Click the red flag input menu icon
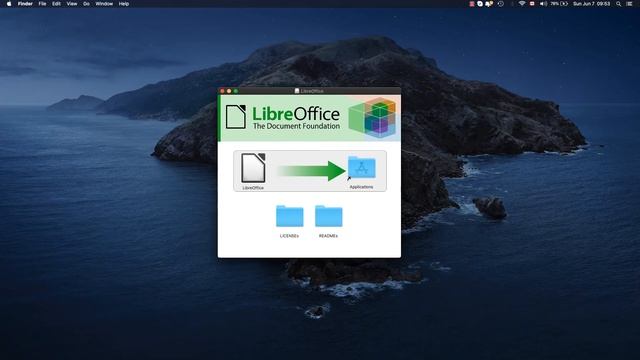640x360 pixels. click(x=532, y=4)
